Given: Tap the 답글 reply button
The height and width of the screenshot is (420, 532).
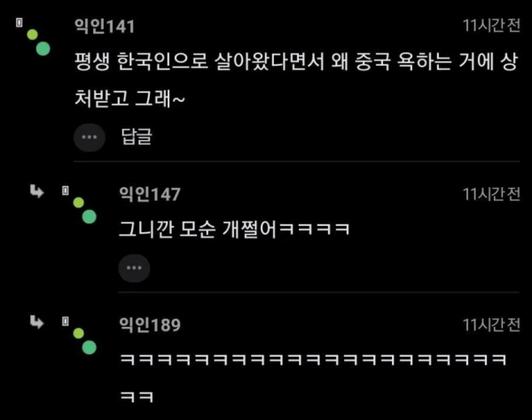Looking at the screenshot, I should (137, 136).
